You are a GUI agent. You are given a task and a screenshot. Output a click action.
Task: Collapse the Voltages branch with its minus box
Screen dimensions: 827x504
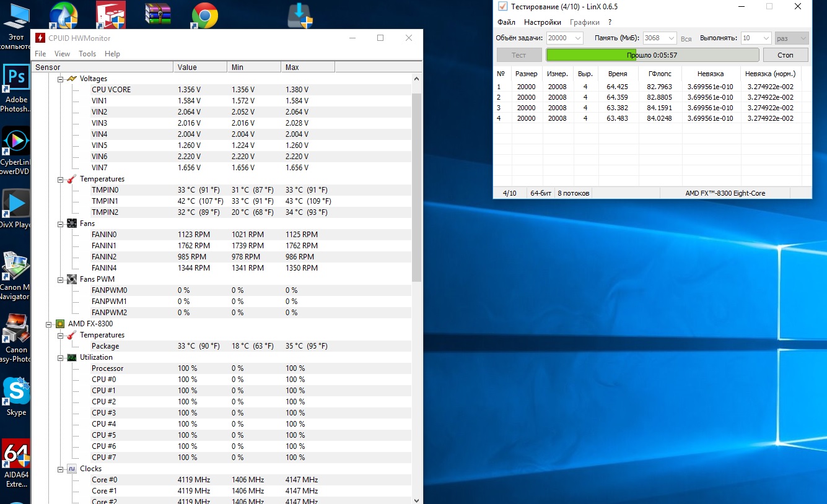pos(61,79)
